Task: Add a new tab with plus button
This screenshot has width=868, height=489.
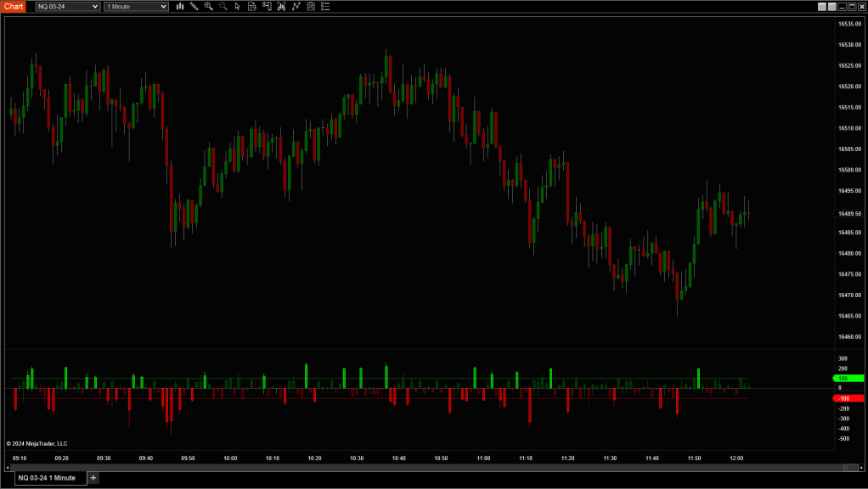Action: tap(93, 478)
